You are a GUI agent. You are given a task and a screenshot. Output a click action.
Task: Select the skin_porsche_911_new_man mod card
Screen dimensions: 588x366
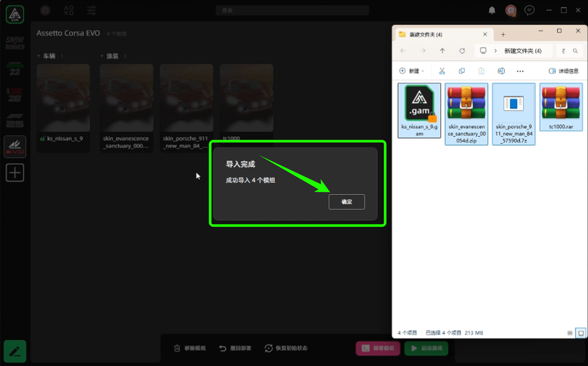pyautogui.click(x=186, y=108)
